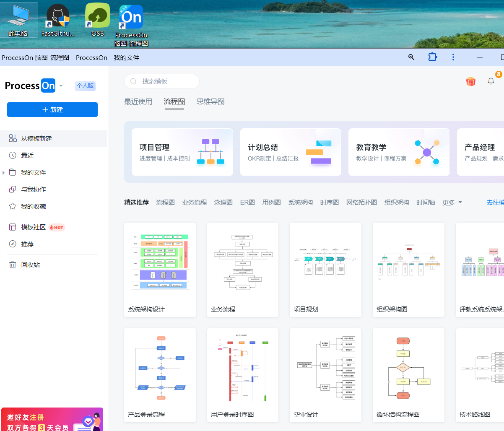Click the magnifier icon in title bar
Image resolution: width=504 pixels, height=431 pixels.
[x=411, y=57]
